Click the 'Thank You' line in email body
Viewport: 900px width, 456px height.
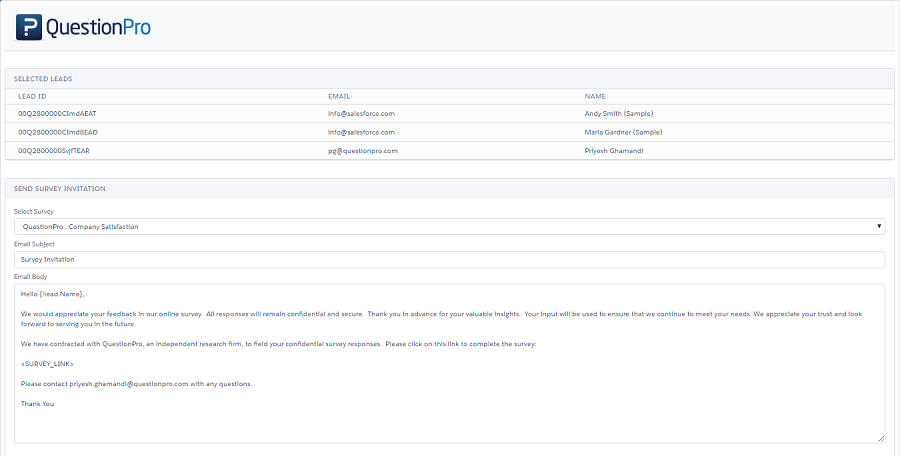[x=37, y=403]
